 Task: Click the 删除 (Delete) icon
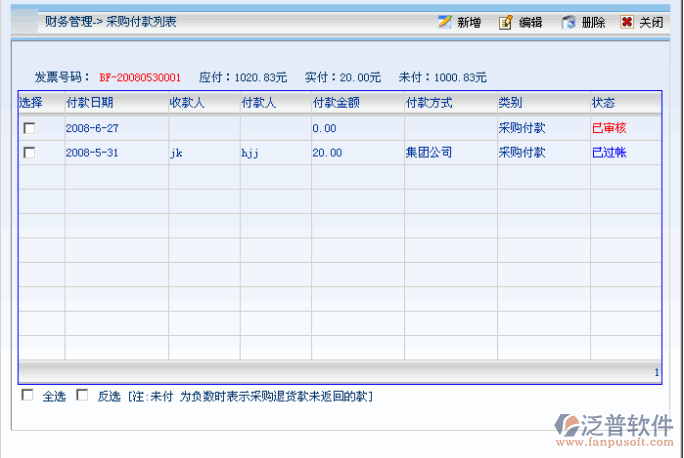tap(568, 22)
